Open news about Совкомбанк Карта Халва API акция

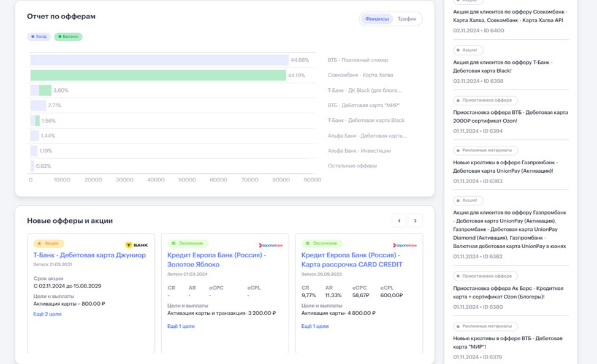tap(510, 16)
